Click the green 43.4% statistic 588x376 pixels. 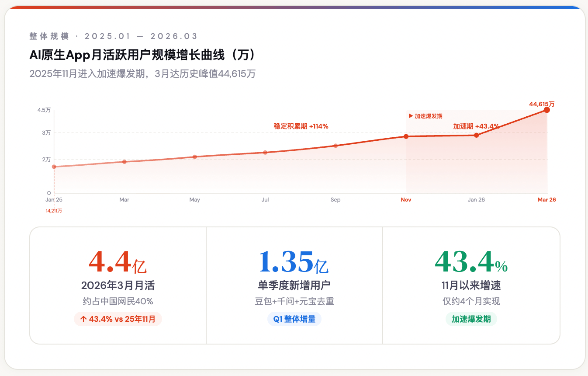[471, 262]
